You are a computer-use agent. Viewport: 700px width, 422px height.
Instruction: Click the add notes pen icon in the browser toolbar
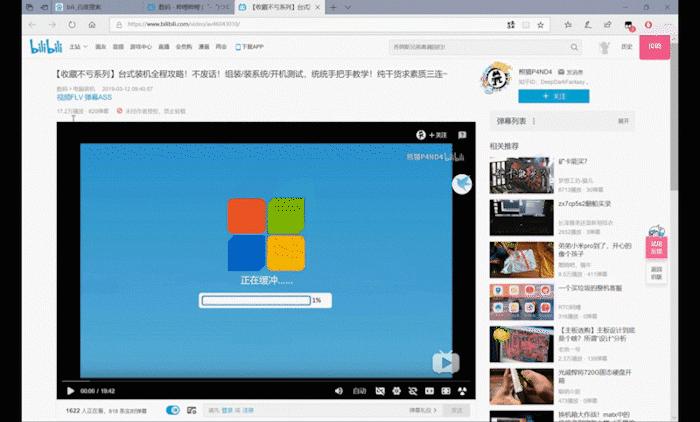[x=588, y=25]
